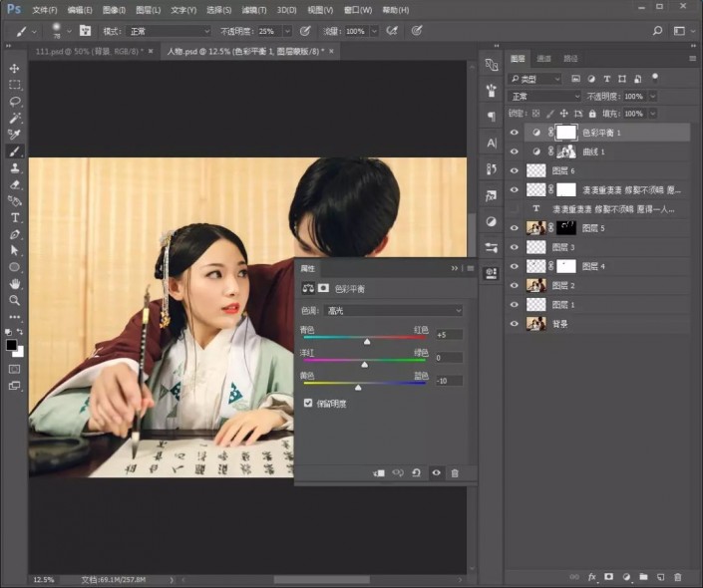
Task: Delete layer using Layers panel trash
Action: pyautogui.click(x=678, y=577)
